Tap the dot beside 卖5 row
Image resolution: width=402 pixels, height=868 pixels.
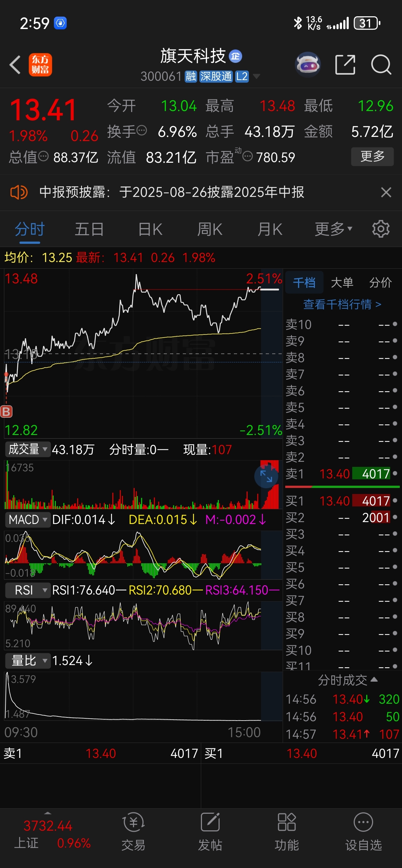395,407
